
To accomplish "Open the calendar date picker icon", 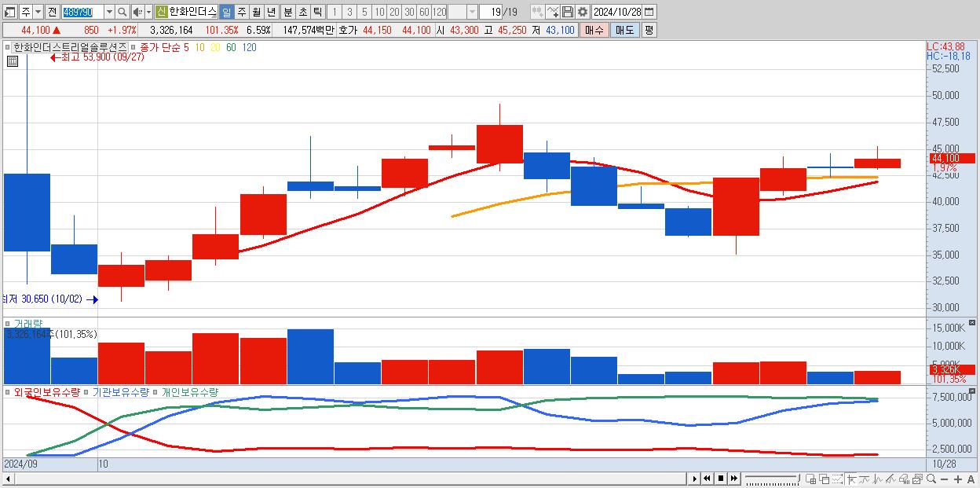I will pyautogui.click(x=649, y=12).
